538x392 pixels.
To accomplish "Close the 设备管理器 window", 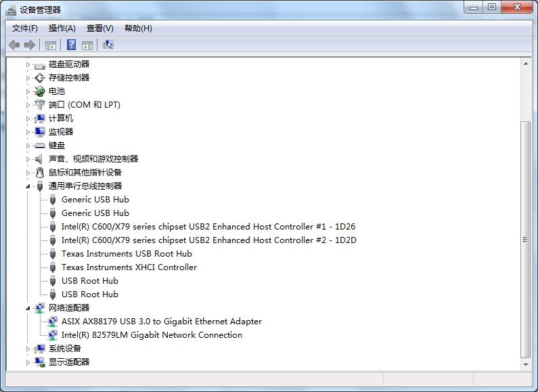I will click(517, 7).
